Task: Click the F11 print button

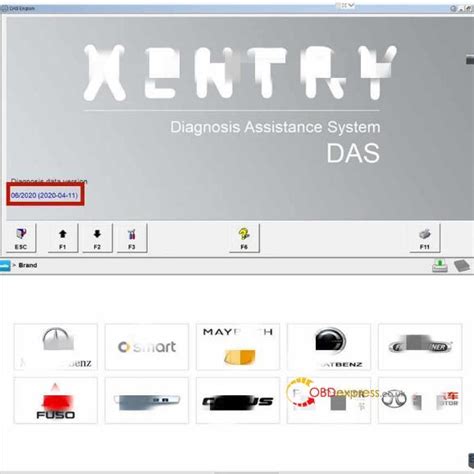Action: click(425, 238)
